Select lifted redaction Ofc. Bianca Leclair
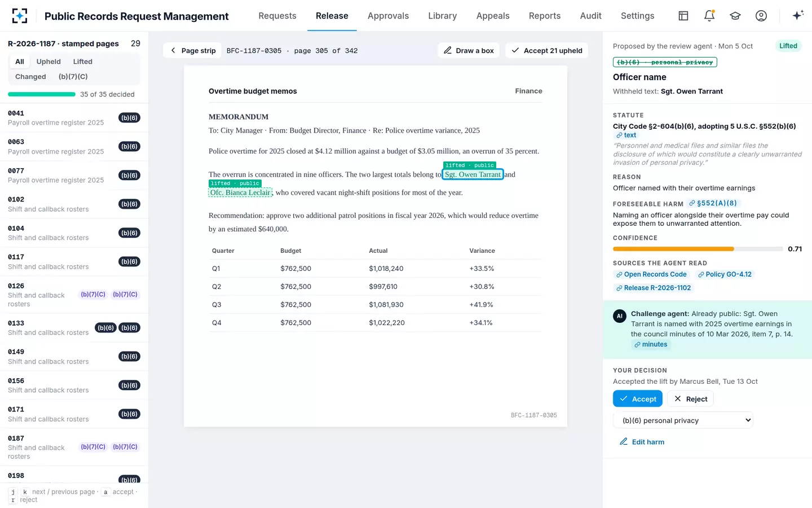Screen dimensions: 812x508 point(240,192)
